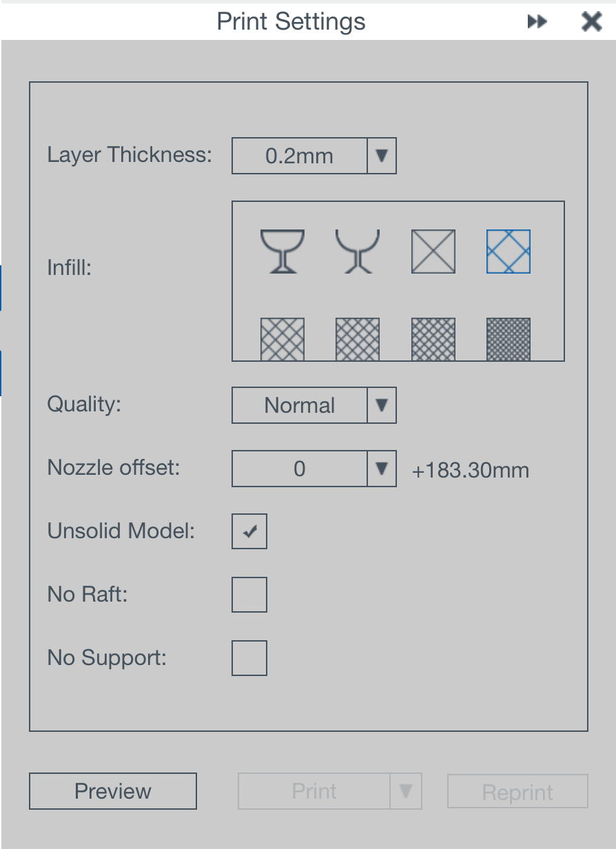Select the densest mesh infill pattern
Screen dimensions: 616x849
(x=509, y=339)
